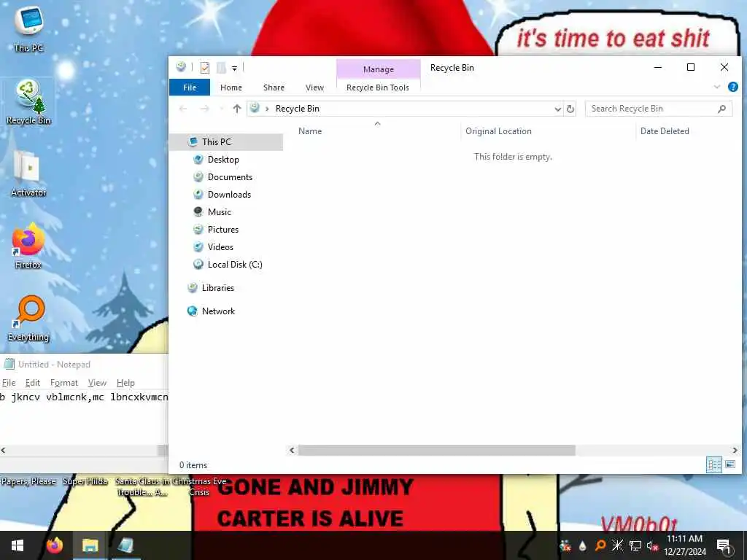This screenshot has height=560, width=747.
Task: Open the Recycle Bin Tools tab
Action: [378, 87]
